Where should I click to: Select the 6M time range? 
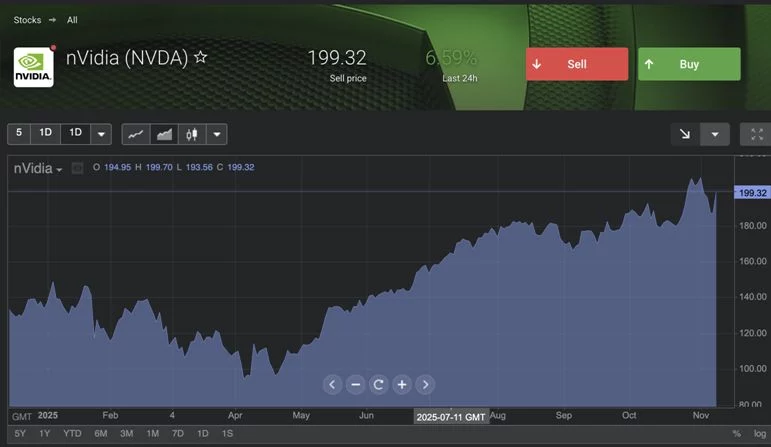(x=101, y=434)
